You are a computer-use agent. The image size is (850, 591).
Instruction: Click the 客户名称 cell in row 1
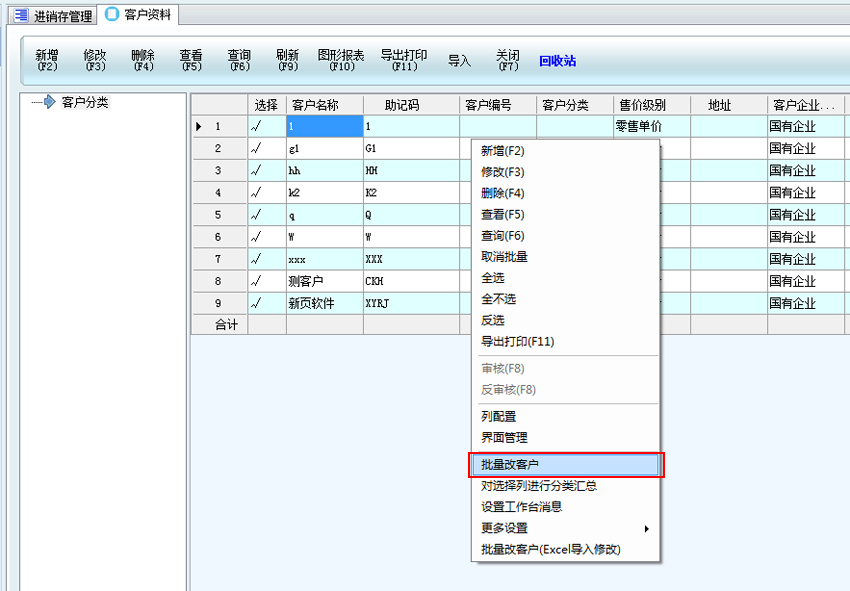pyautogui.click(x=324, y=127)
